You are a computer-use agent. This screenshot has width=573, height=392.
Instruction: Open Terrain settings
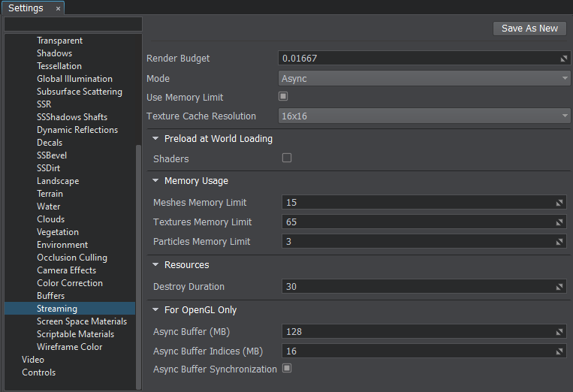coord(50,194)
